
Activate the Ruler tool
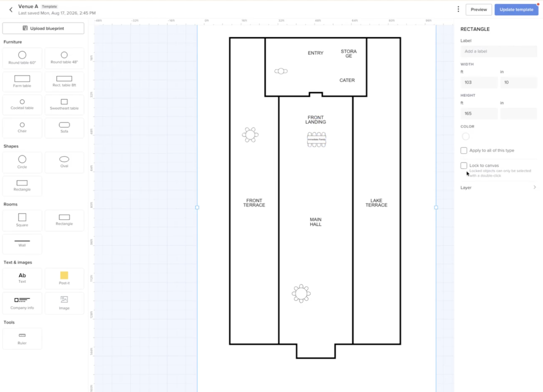[x=22, y=339]
